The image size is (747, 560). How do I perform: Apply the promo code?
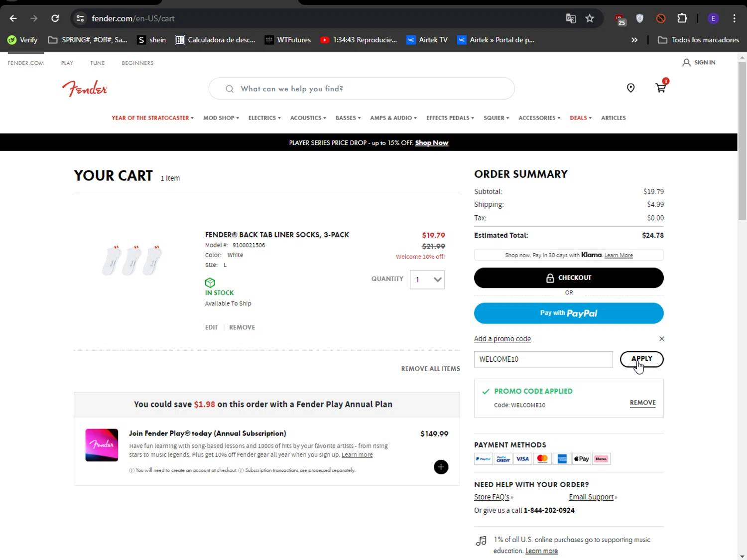point(641,359)
